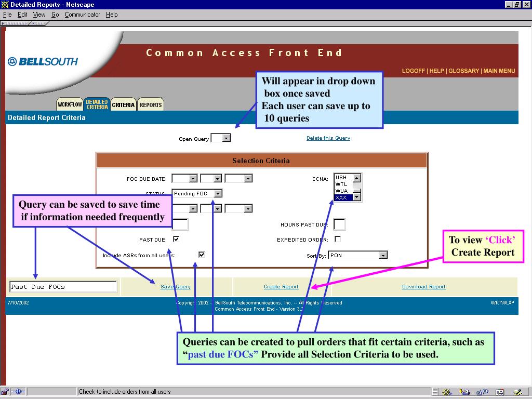Click the Save Query link
The width and height of the screenshot is (532, 399).
click(x=176, y=287)
